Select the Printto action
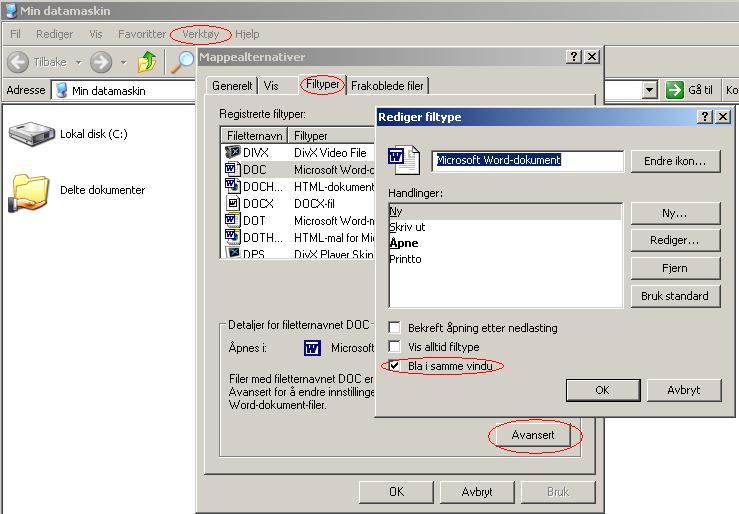This screenshot has width=739, height=514. pos(405,259)
